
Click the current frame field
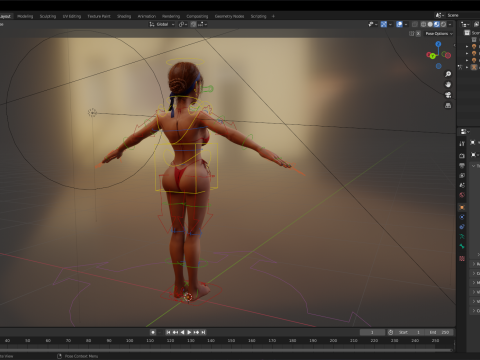pyautogui.click(x=372, y=332)
